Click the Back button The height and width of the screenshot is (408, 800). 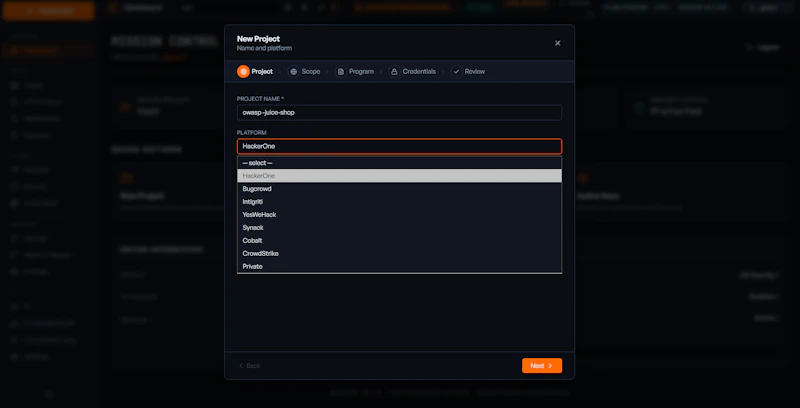click(x=249, y=366)
